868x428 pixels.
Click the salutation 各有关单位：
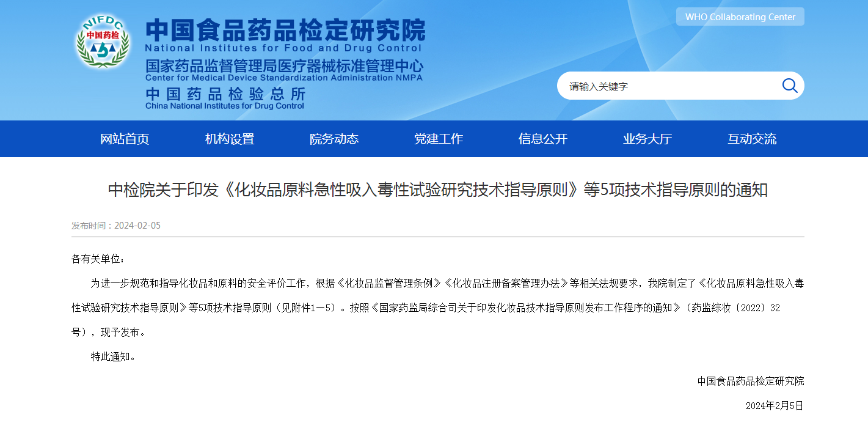pyautogui.click(x=98, y=259)
